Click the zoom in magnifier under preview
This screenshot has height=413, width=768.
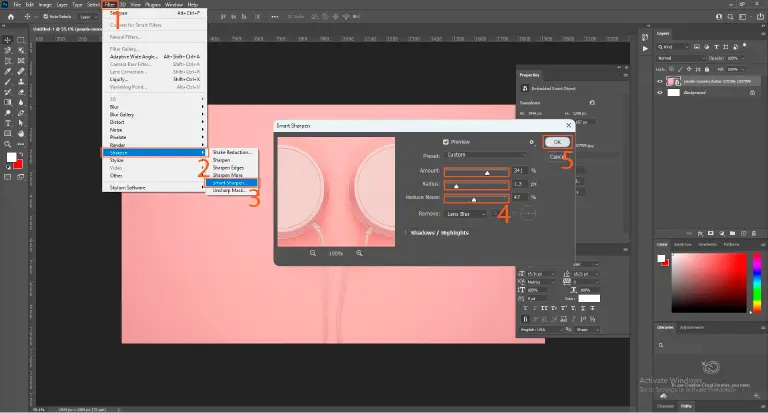point(359,253)
